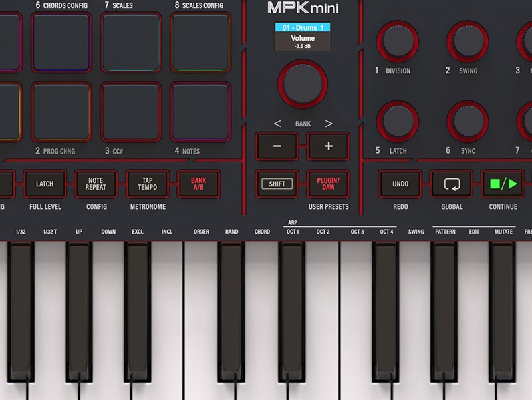This screenshot has width=532, height=400.
Task: Tap the 3 CC# drum pad
Action: [x=131, y=112]
